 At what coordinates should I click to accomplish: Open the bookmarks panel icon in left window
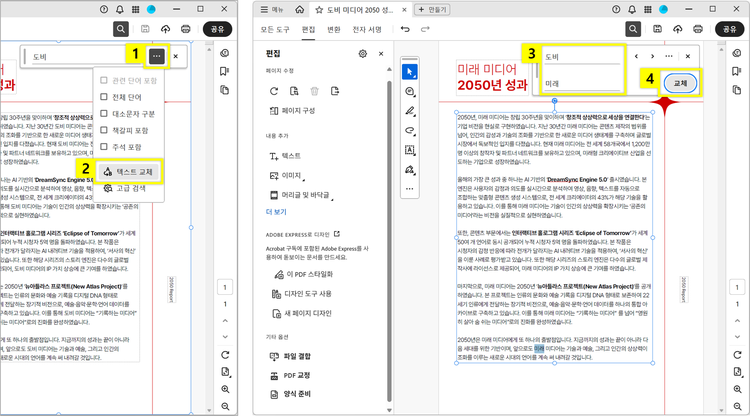[x=224, y=71]
